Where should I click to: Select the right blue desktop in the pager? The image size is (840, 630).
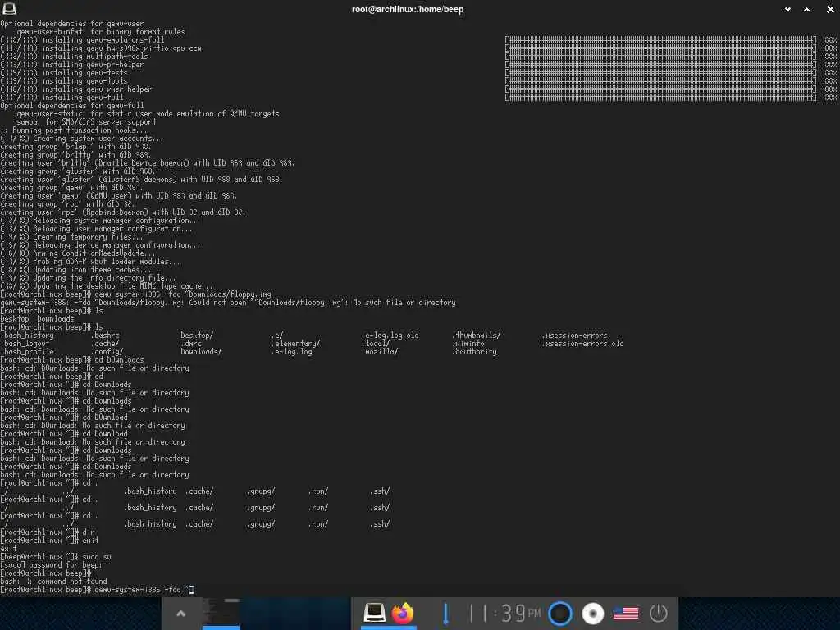point(294,614)
